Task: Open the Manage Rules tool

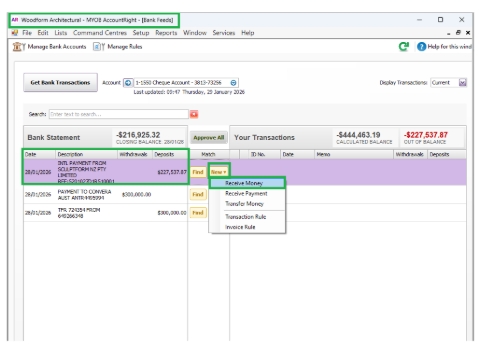Action: (x=118, y=47)
